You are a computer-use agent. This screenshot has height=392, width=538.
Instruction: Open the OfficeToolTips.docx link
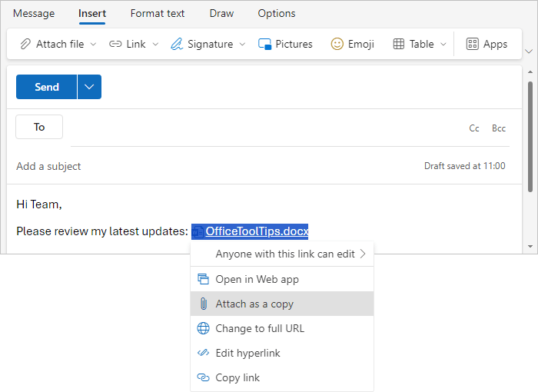coord(257,231)
